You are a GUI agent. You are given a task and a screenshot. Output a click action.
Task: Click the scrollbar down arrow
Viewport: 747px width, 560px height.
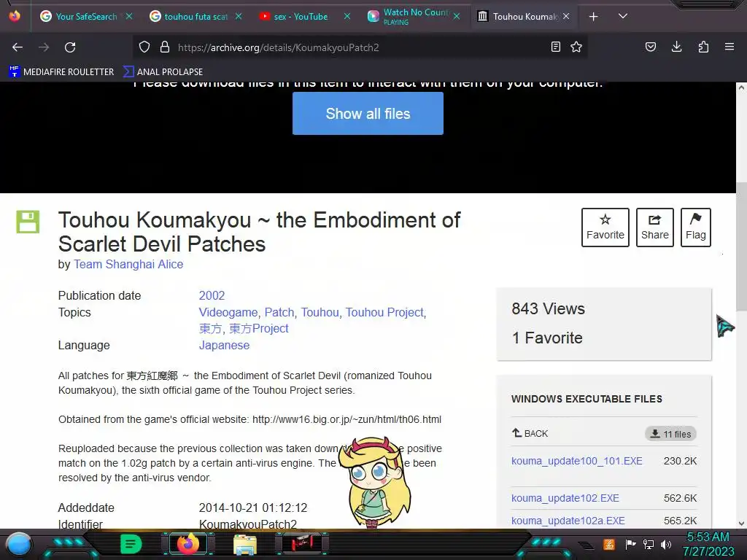(x=741, y=524)
